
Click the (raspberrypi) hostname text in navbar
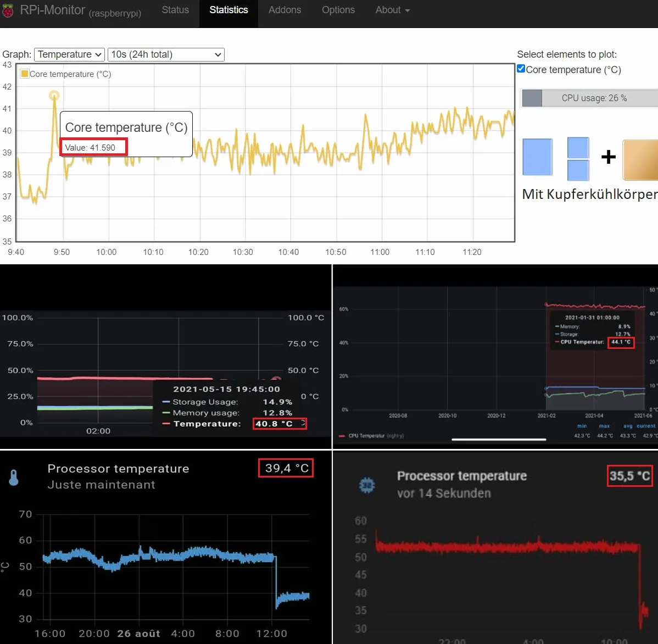(115, 13)
